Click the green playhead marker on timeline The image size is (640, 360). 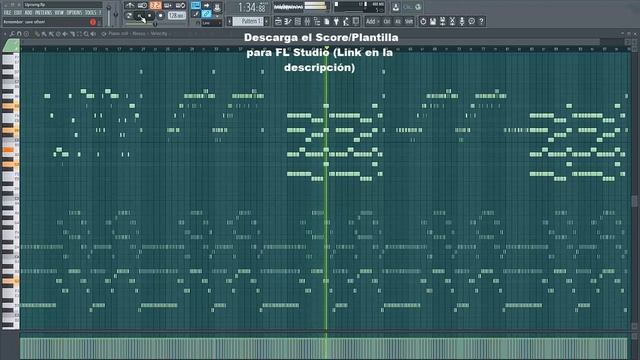tap(326, 49)
